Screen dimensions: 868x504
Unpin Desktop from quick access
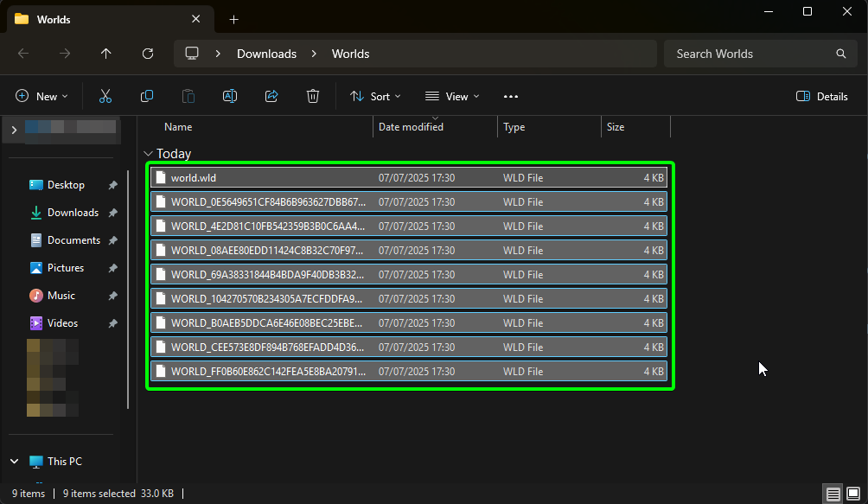pos(113,185)
